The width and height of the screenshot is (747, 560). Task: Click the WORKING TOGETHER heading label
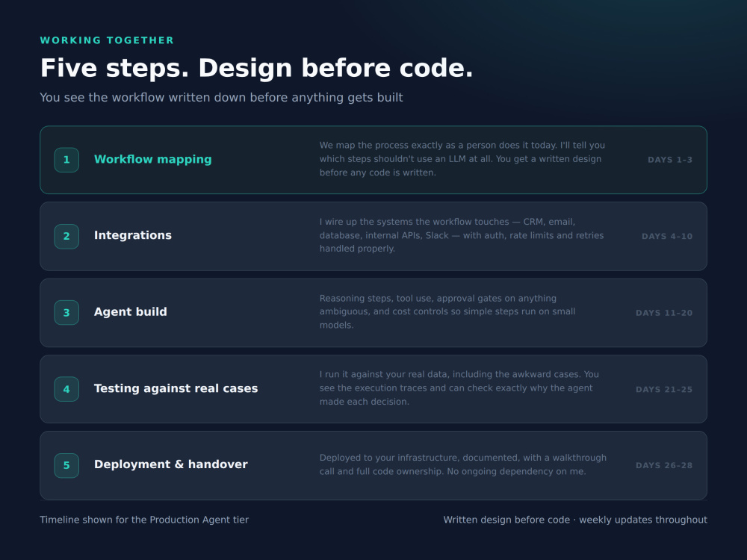tap(107, 40)
